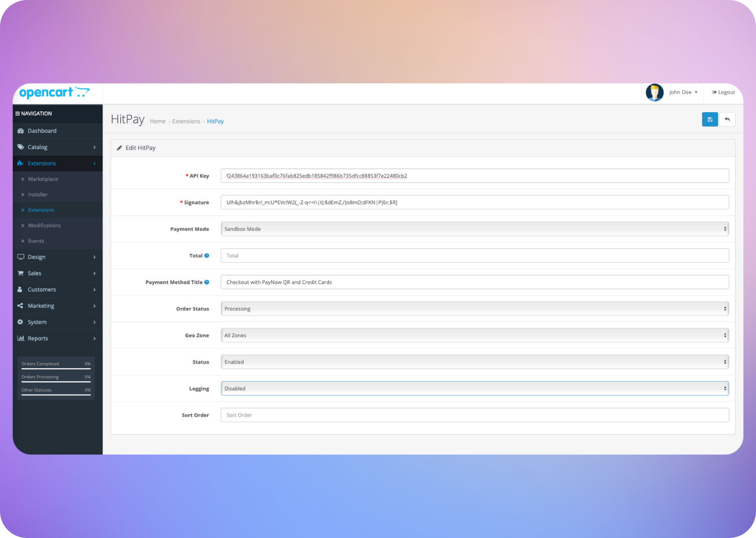Open Dashboard in the navigation
Viewport: 756px width, 538px height.
click(57, 131)
